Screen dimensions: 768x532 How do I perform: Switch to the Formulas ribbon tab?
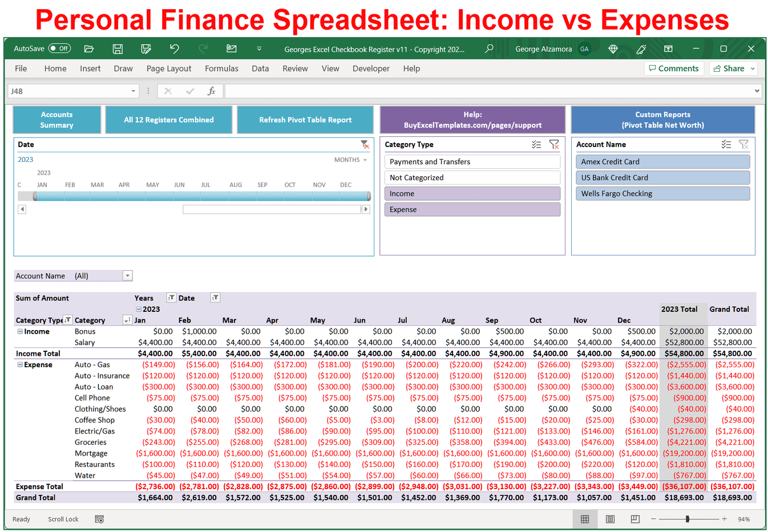click(x=221, y=68)
